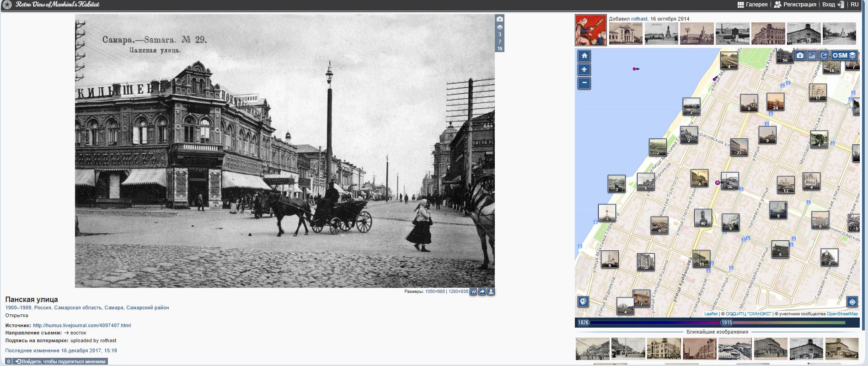Toggle photo display with the camera icon
868x366 pixels.
tap(800, 55)
